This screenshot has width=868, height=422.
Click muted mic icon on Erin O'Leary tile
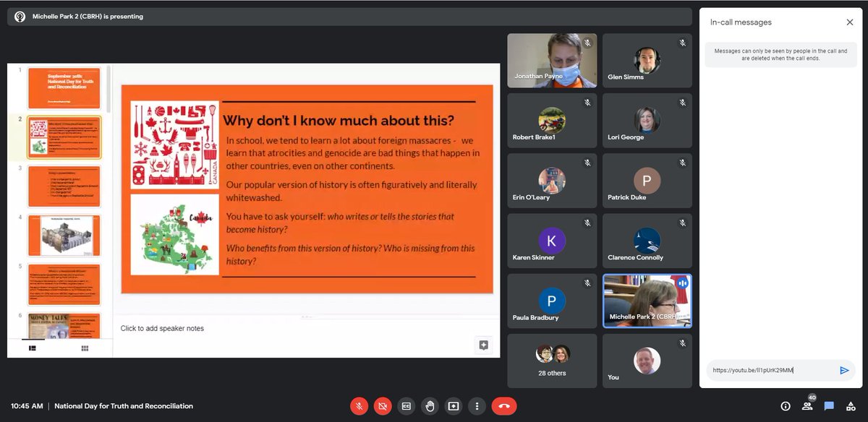click(587, 163)
